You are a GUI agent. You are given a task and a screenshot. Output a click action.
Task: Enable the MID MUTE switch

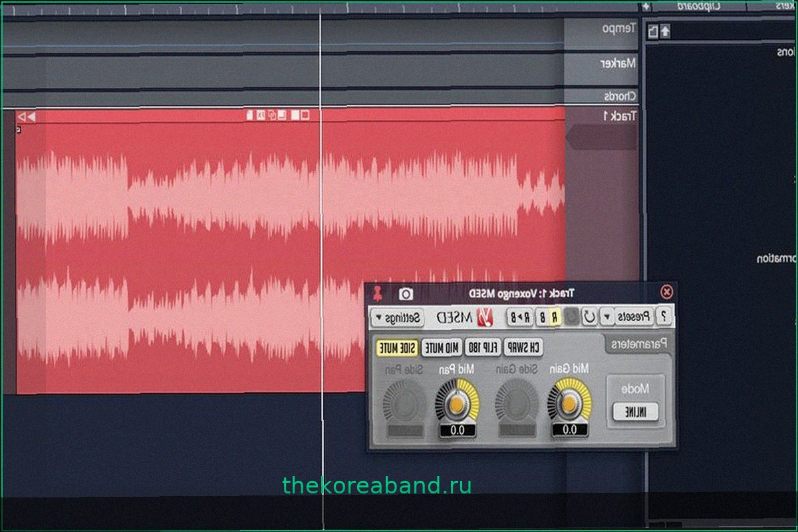(x=442, y=347)
